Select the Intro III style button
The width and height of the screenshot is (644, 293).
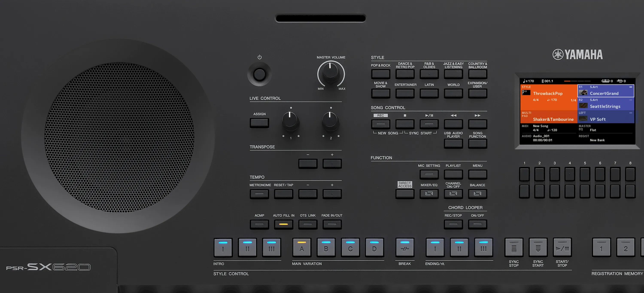click(272, 247)
